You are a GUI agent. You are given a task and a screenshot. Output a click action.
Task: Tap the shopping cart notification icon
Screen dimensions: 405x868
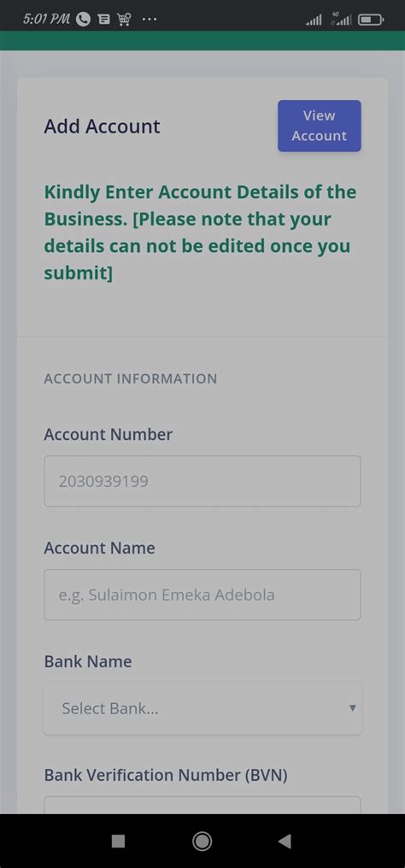pyautogui.click(x=124, y=20)
